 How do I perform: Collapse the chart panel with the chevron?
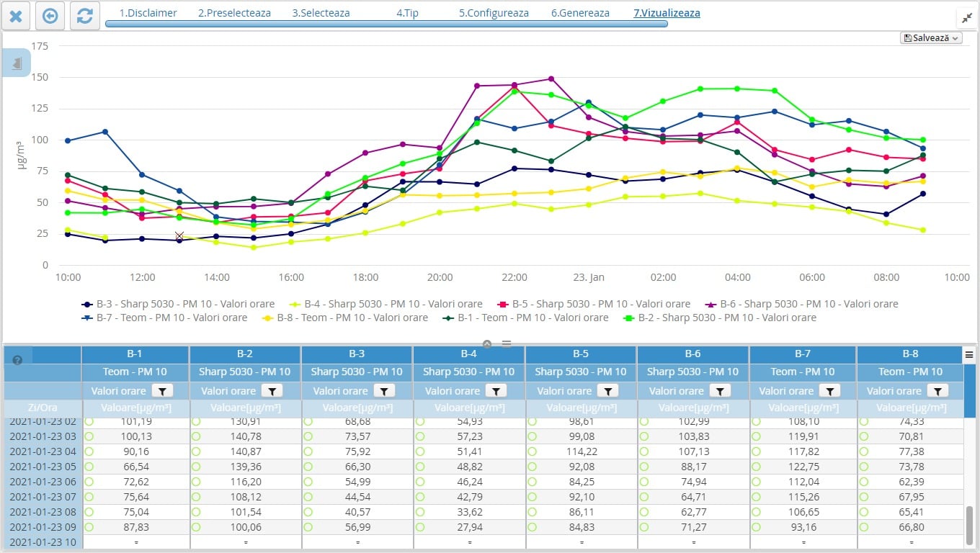(x=487, y=344)
